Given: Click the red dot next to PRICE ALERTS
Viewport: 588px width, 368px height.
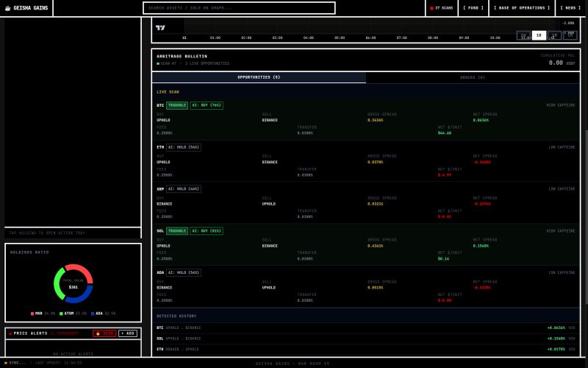Looking at the screenshot, I should [x=10, y=333].
